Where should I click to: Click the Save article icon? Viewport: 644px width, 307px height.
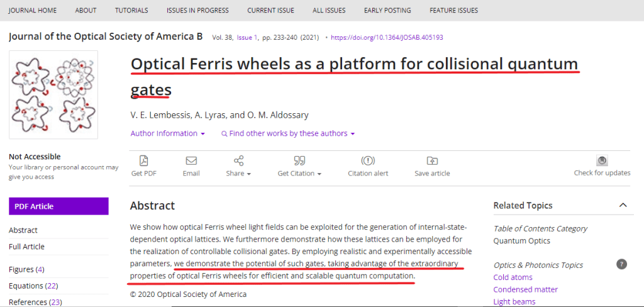[x=432, y=161]
